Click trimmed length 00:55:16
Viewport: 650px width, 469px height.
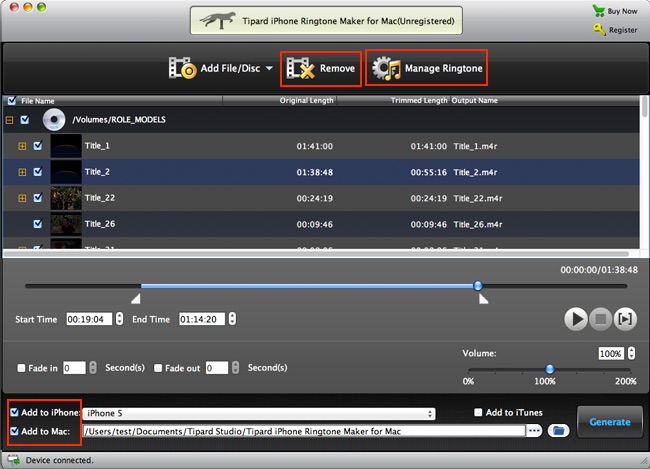point(429,173)
